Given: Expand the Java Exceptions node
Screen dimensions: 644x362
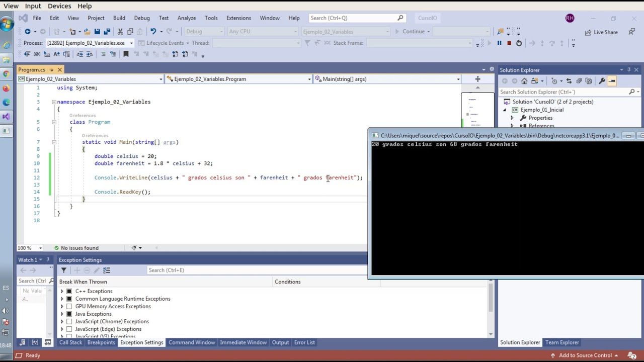Looking at the screenshot, I should [62, 314].
